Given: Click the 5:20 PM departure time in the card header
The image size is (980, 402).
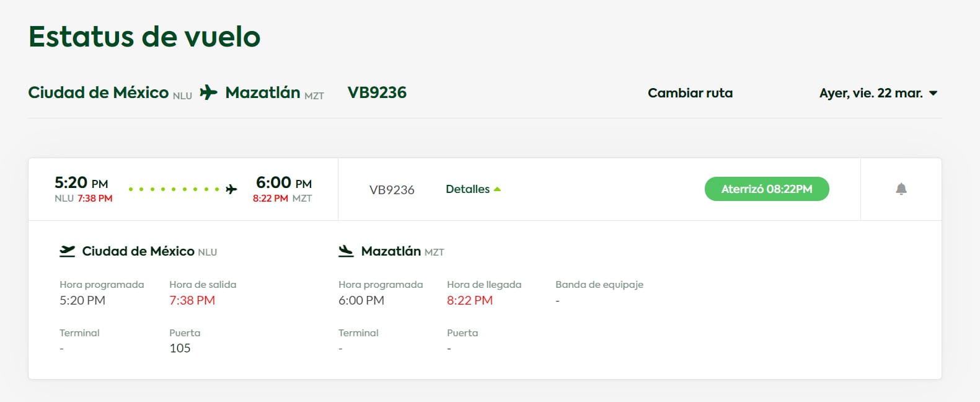Looking at the screenshot, I should pos(81,183).
